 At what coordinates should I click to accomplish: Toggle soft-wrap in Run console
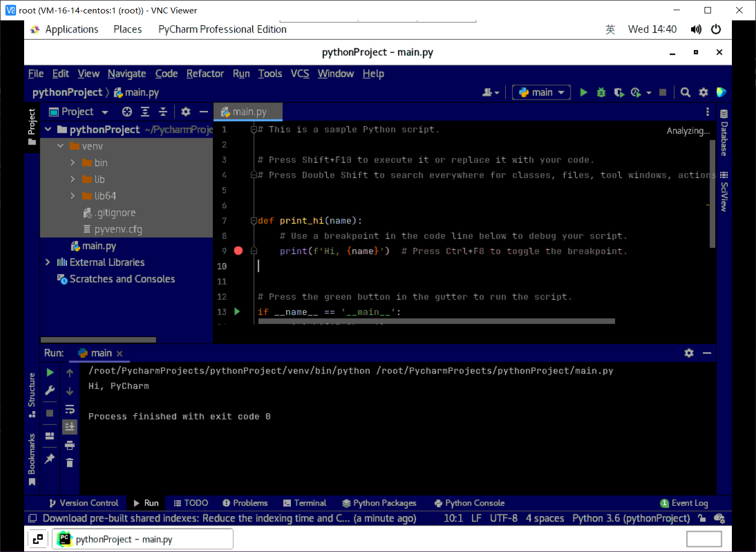point(70,409)
